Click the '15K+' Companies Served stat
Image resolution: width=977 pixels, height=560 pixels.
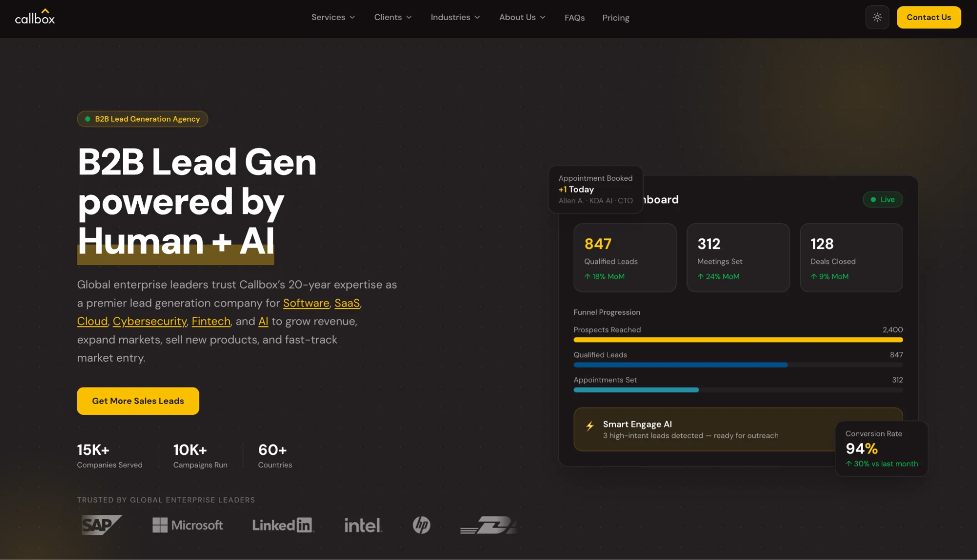109,455
